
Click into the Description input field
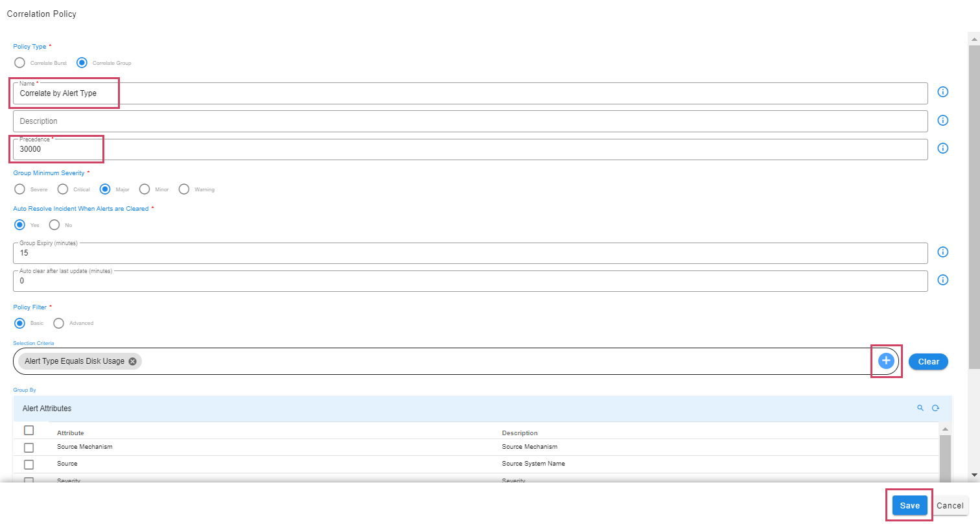pos(470,121)
